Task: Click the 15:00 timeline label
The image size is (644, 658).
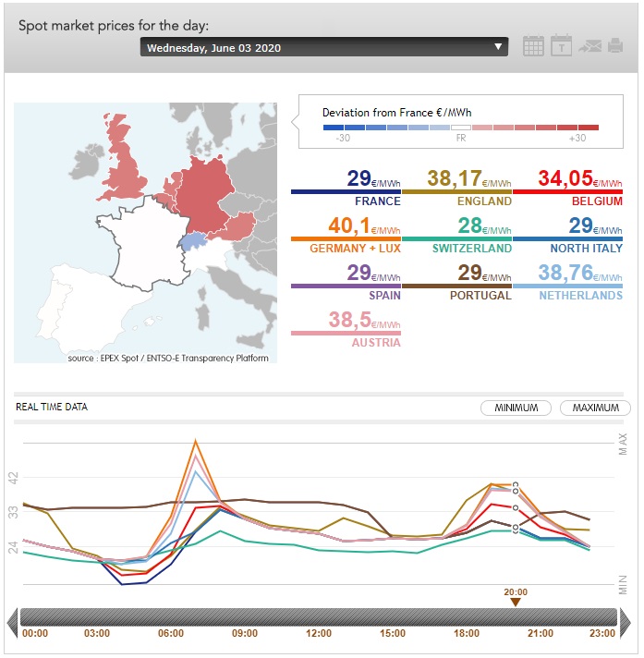Action: point(393,633)
